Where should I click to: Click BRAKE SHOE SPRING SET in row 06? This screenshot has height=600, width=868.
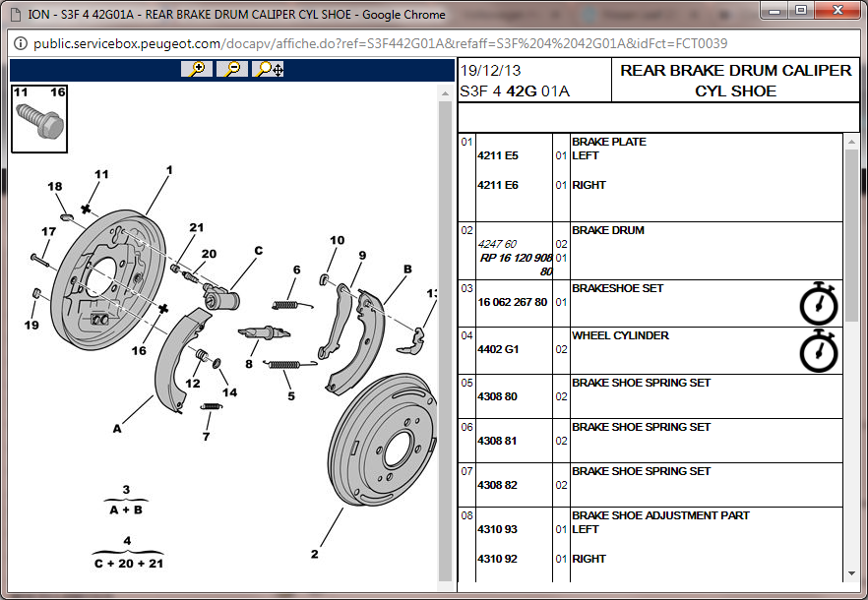click(x=641, y=427)
